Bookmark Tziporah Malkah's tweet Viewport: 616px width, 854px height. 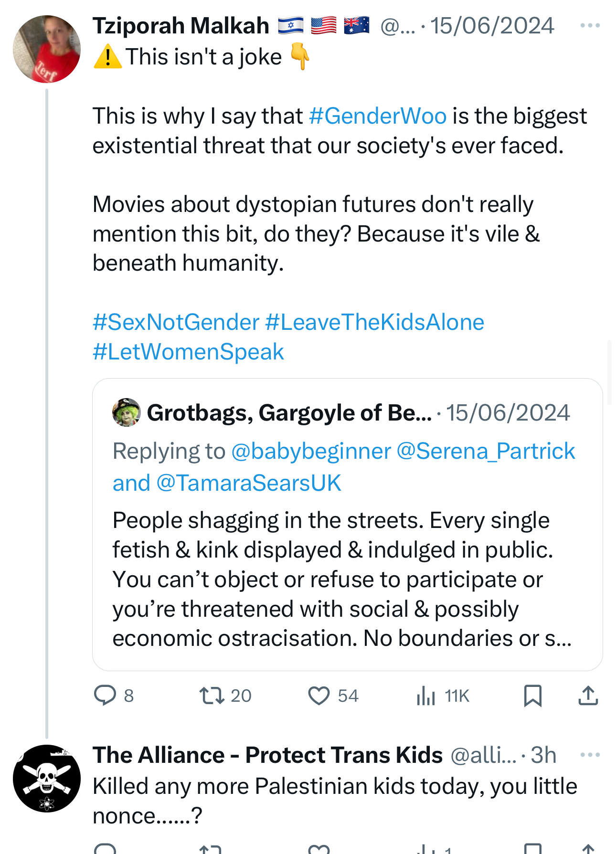point(532,696)
